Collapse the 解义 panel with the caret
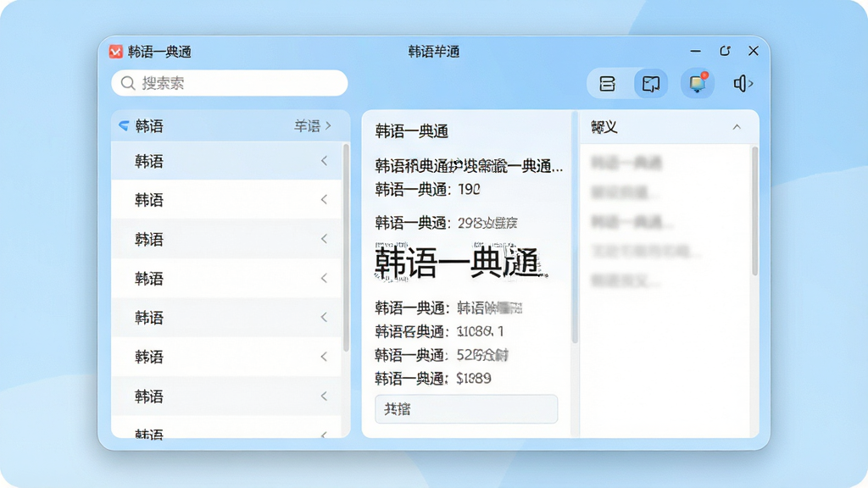This screenshot has width=868, height=488. point(737,127)
